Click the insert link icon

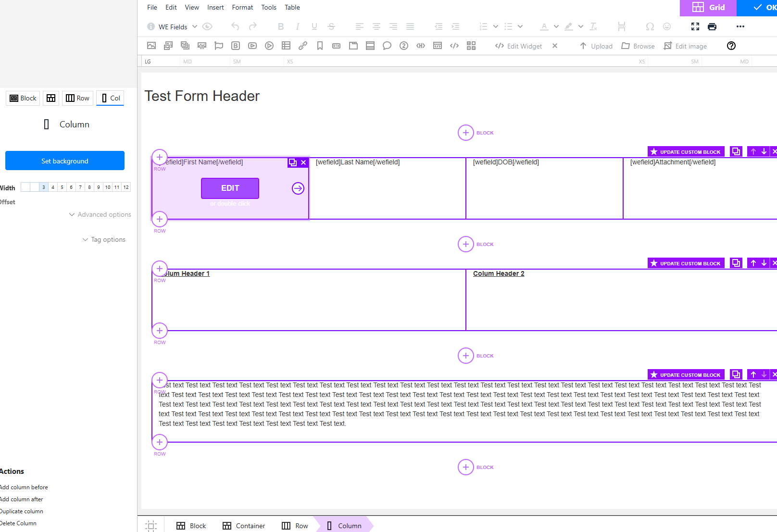pyautogui.click(x=303, y=46)
